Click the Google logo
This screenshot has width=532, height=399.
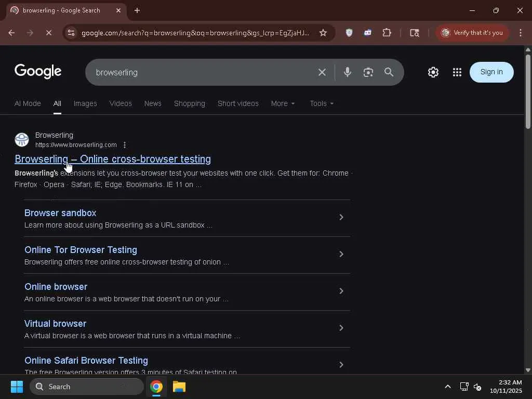[x=38, y=71]
